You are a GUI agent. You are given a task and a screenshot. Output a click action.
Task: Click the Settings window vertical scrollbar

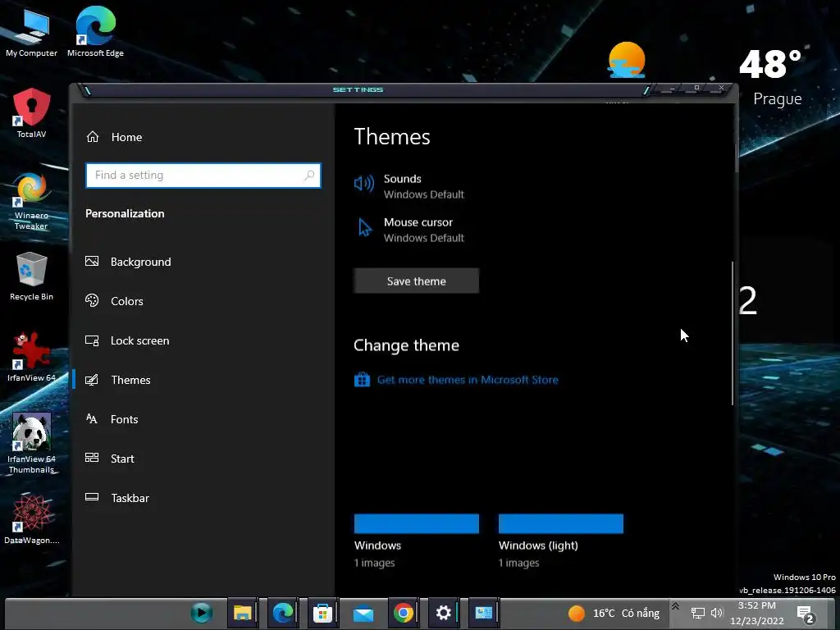tap(733, 333)
